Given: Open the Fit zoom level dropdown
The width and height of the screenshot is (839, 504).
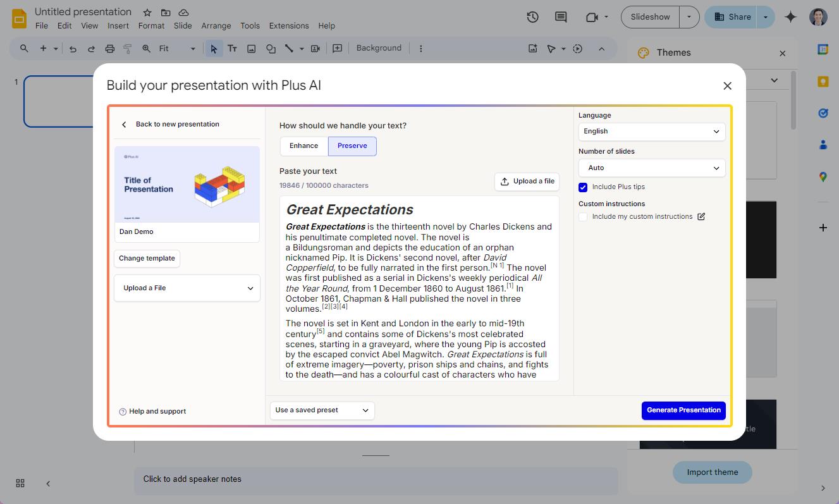Looking at the screenshot, I should [178, 49].
